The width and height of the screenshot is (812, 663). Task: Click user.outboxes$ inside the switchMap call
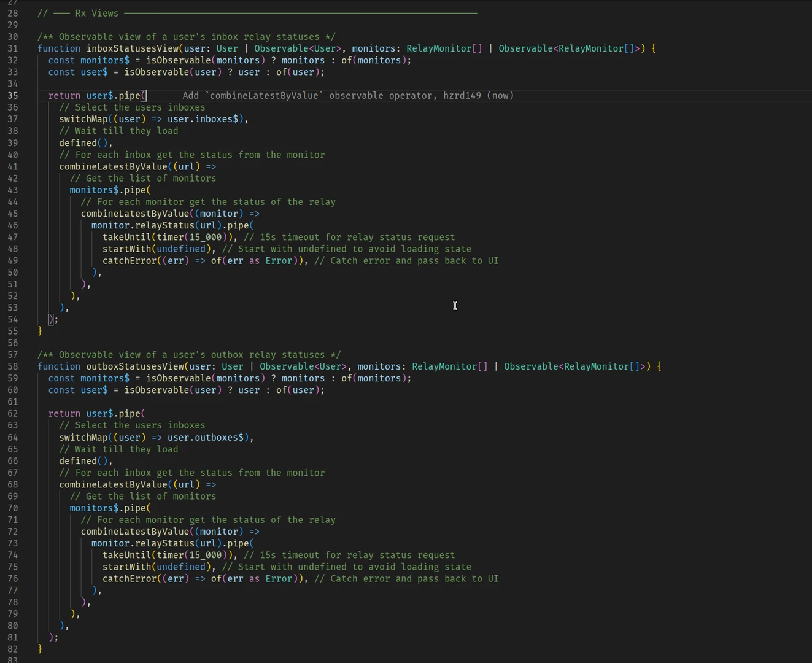click(207, 438)
